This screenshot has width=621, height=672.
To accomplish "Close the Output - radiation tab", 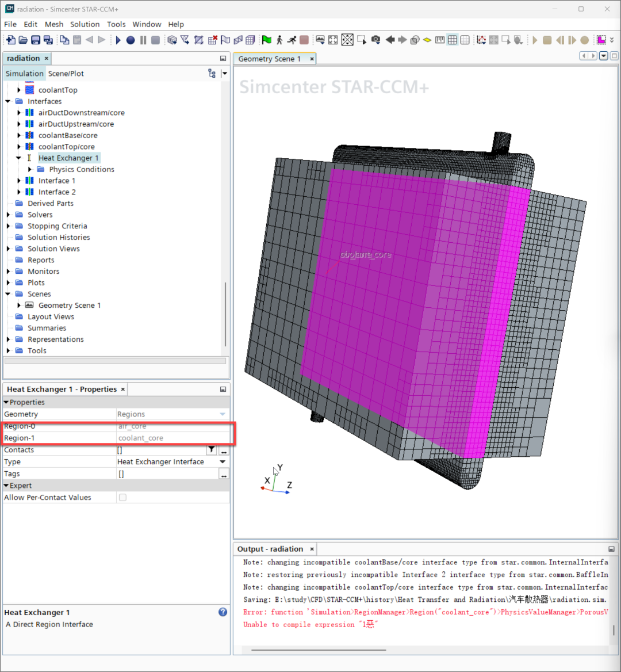I will click(312, 549).
